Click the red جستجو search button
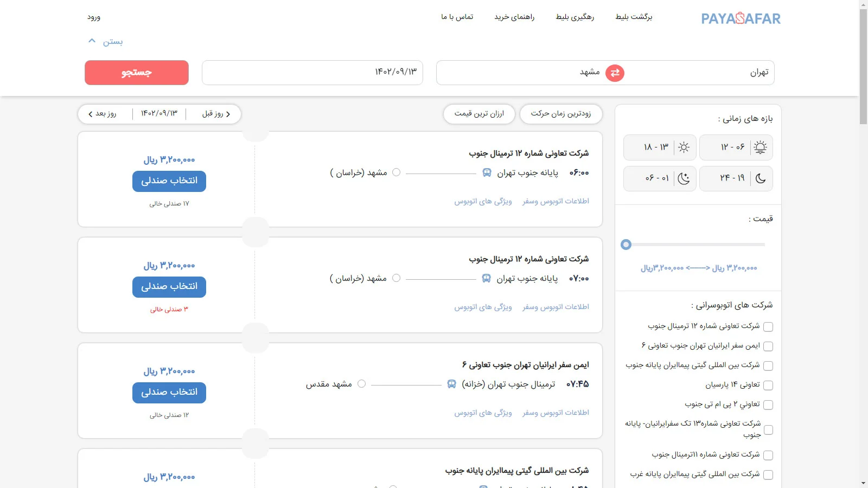Image resolution: width=868 pixels, height=488 pixels. click(137, 73)
